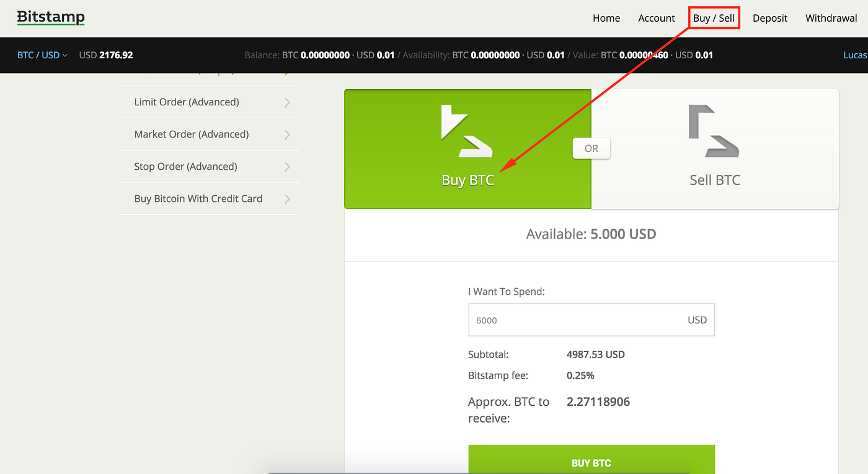Click the Bitstamp fee label
The height and width of the screenshot is (474, 868).
coord(498,375)
